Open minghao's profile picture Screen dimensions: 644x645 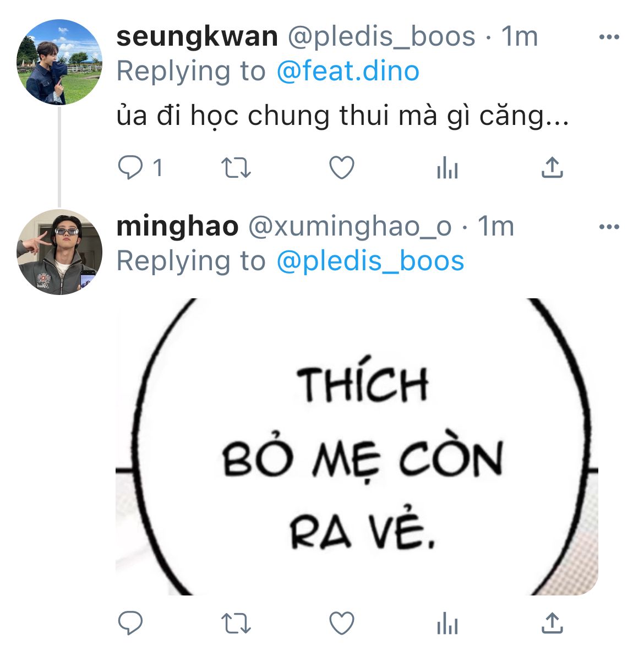(59, 252)
